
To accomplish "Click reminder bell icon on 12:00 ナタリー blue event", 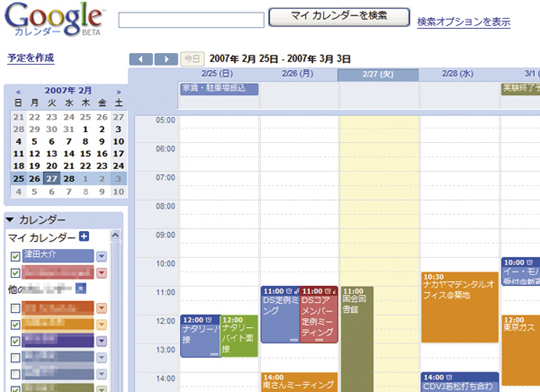I will (x=208, y=320).
